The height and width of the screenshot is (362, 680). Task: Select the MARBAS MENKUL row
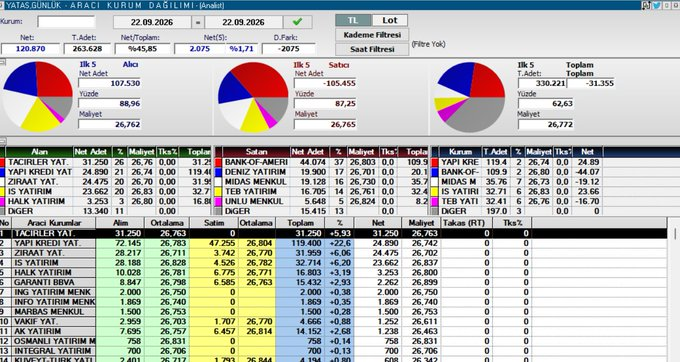[333, 312]
